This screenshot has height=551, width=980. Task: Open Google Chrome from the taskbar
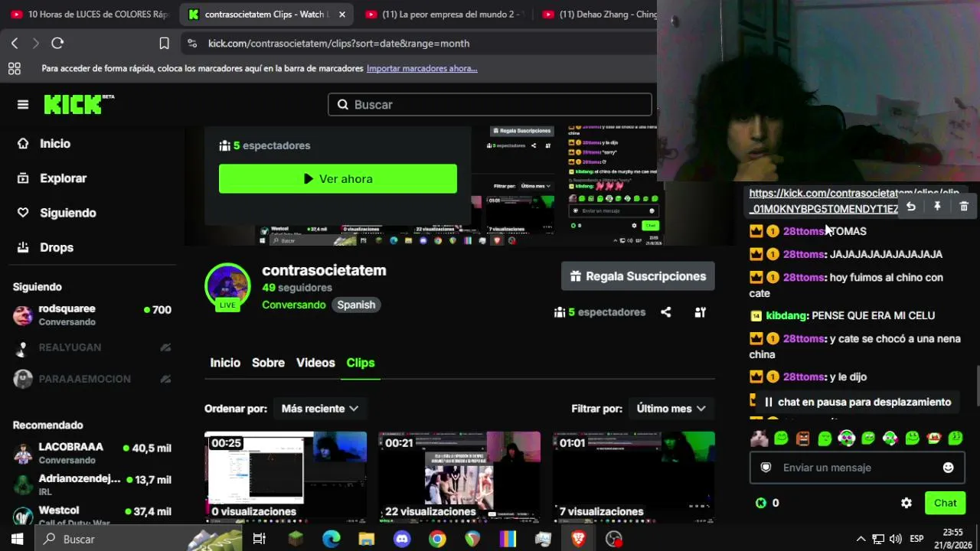(437, 540)
